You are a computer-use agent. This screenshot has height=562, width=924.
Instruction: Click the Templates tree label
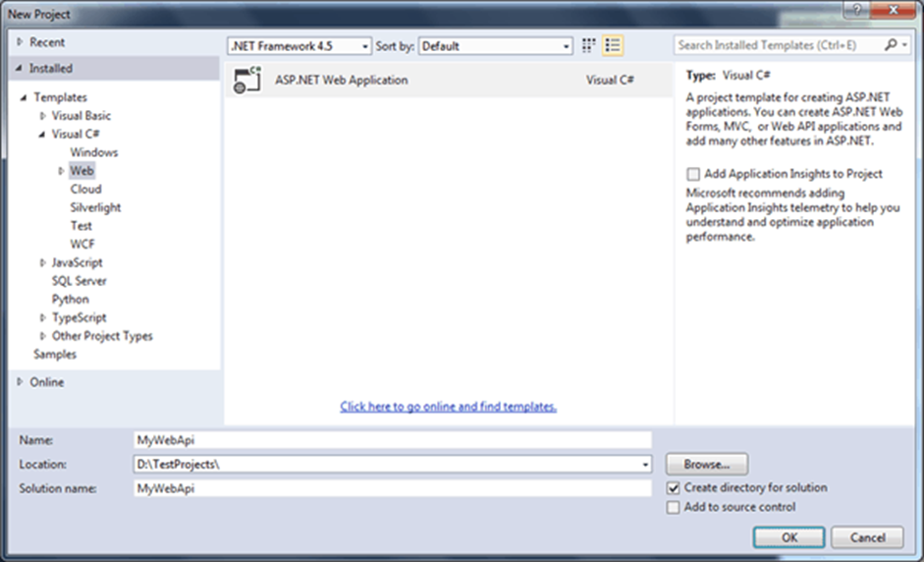60,97
